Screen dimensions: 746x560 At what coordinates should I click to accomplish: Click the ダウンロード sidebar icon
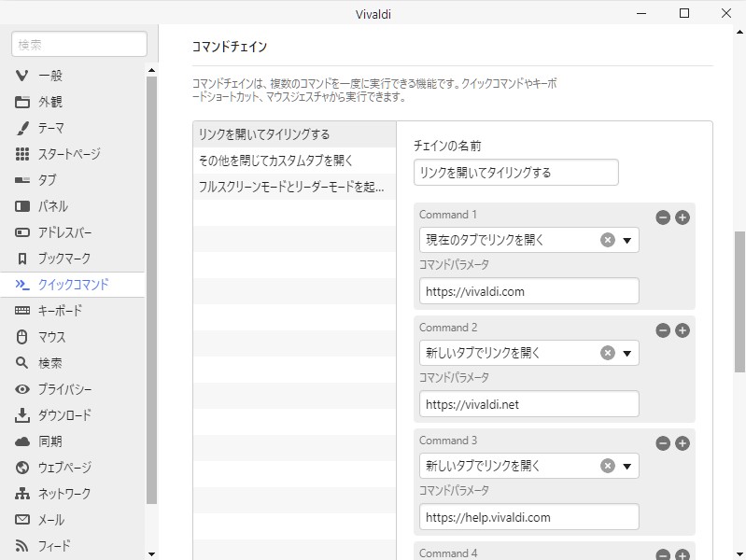21,415
